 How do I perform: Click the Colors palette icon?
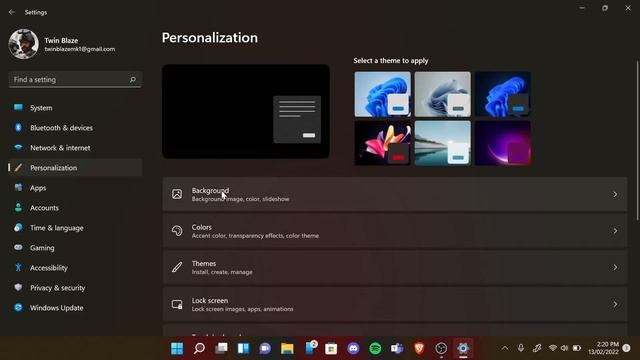point(177,231)
